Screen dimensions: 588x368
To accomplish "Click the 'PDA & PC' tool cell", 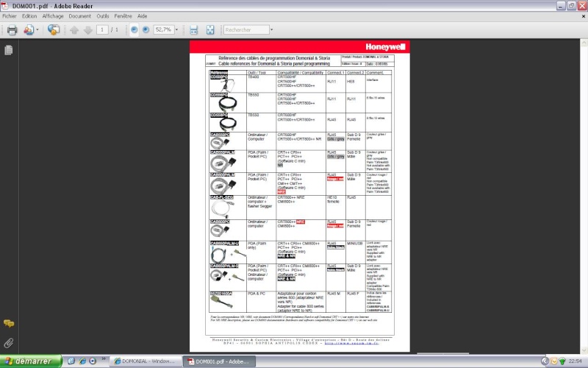I will (257, 294).
